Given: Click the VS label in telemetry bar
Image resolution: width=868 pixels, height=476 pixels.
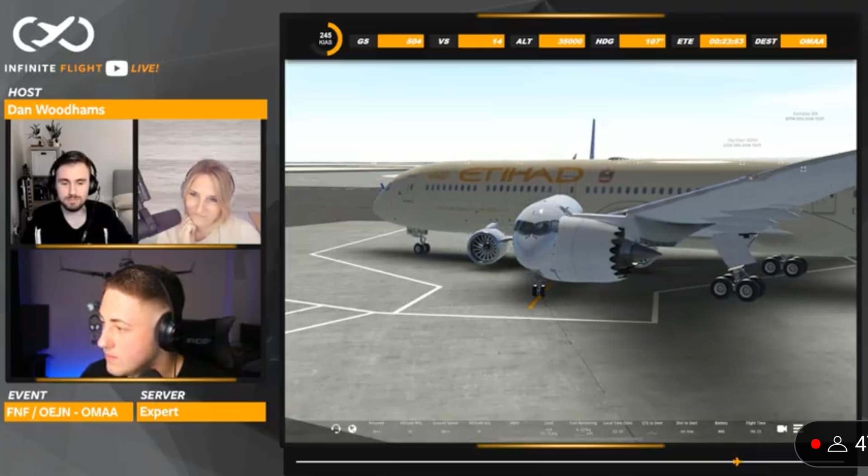Looking at the screenshot, I should [x=443, y=41].
